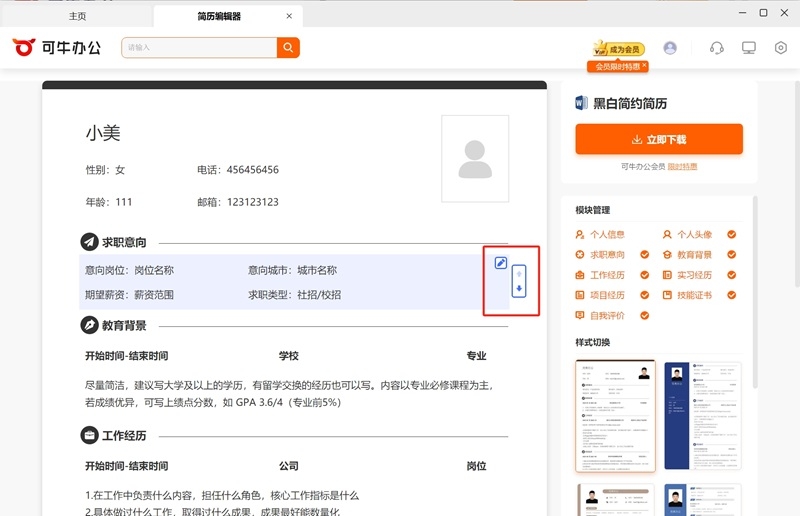This screenshot has height=516, width=800.
Task: Click the name 小美 on resume
Action: [x=103, y=133]
